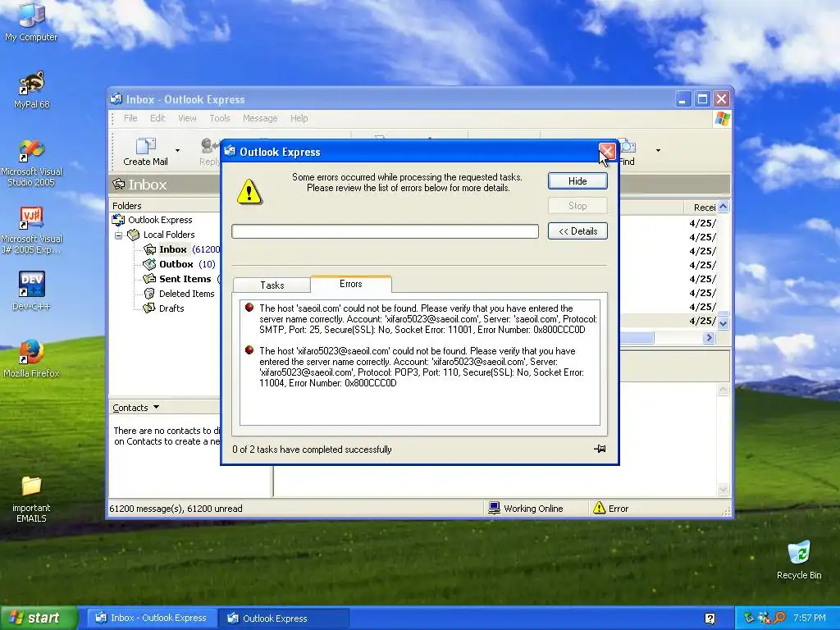Select the Mozilla Firefox desktop icon

[31, 358]
